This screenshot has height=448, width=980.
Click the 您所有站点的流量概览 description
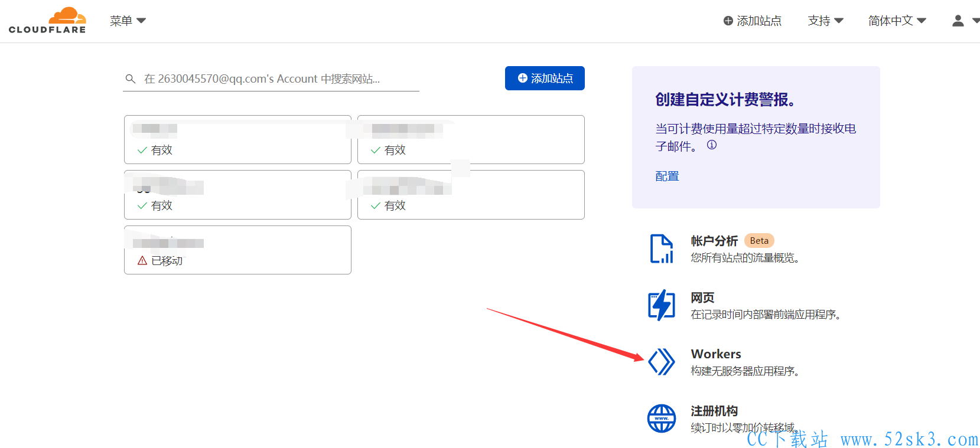745,257
